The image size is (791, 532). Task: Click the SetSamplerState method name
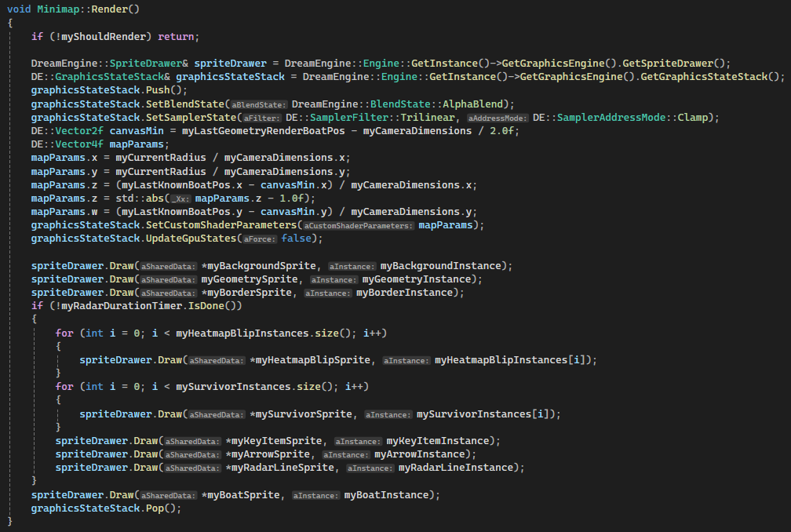click(191, 118)
